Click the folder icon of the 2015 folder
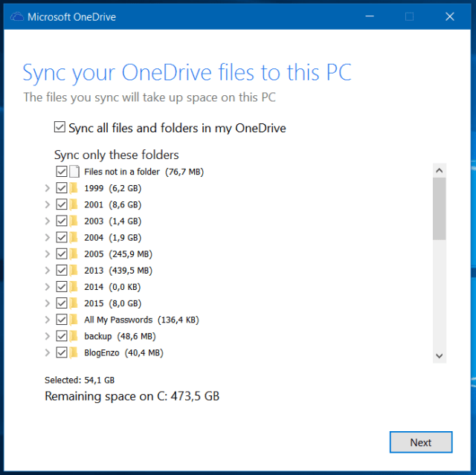The height and width of the screenshot is (475, 476). [74, 303]
